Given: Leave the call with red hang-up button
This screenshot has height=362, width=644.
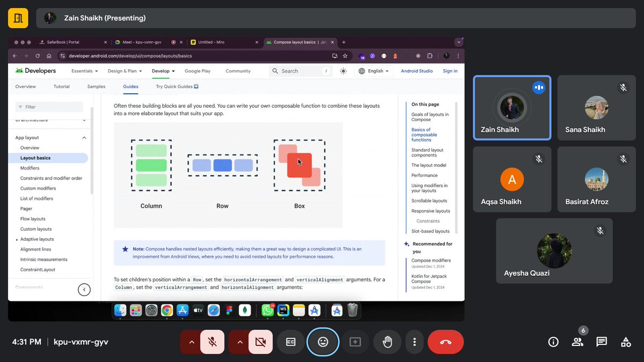Looking at the screenshot, I should coord(446,342).
